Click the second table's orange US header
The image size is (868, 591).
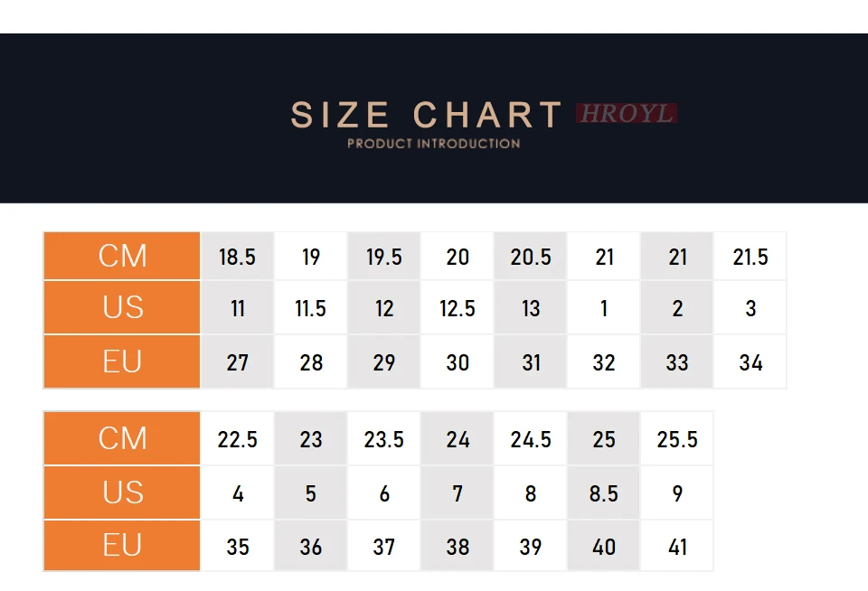coord(122,492)
